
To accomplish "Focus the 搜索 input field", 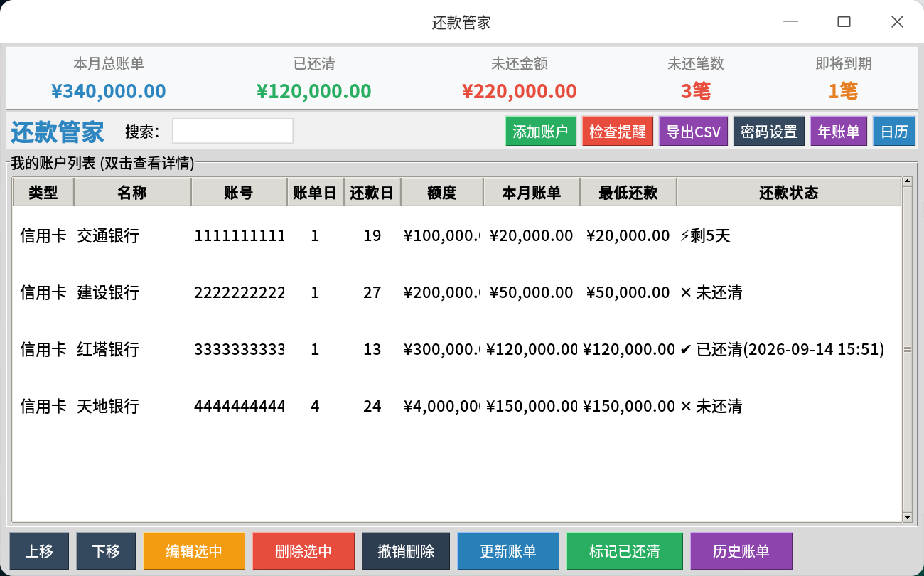I will 232,131.
